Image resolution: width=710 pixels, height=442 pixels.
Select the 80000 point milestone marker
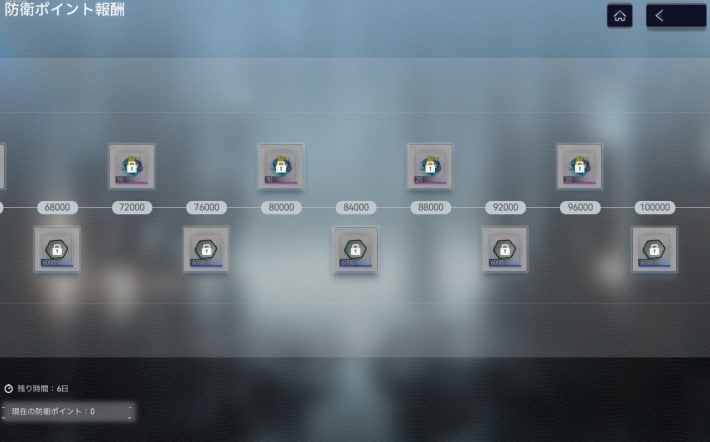click(281, 207)
